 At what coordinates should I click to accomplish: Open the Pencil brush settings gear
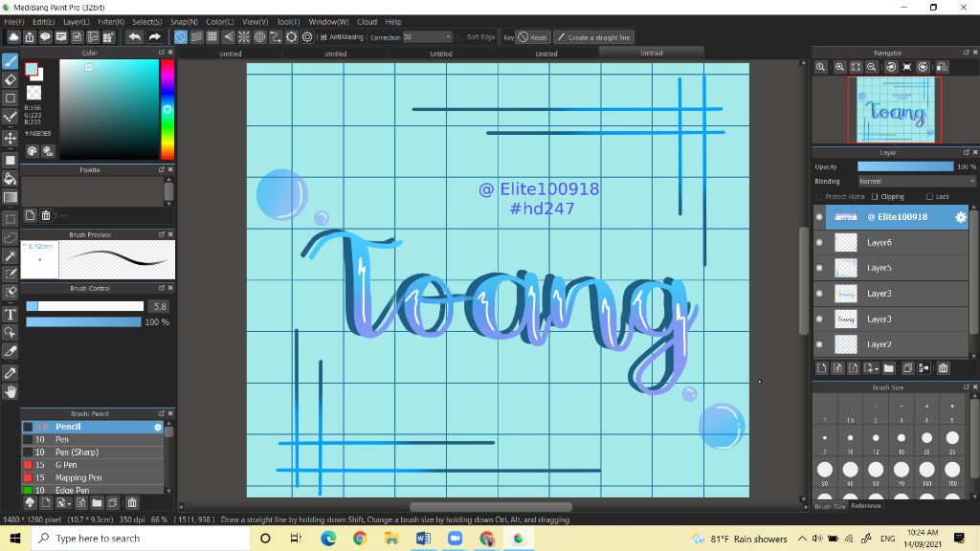point(158,427)
